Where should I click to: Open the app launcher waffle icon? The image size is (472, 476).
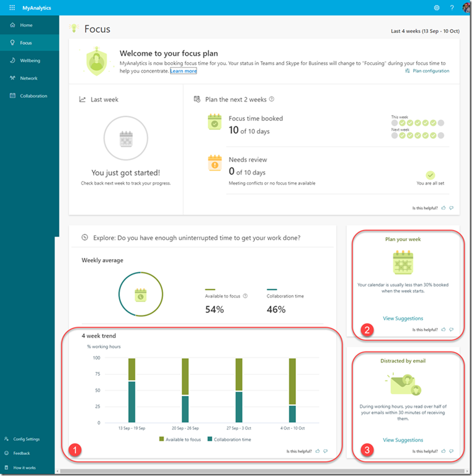[x=12, y=7]
